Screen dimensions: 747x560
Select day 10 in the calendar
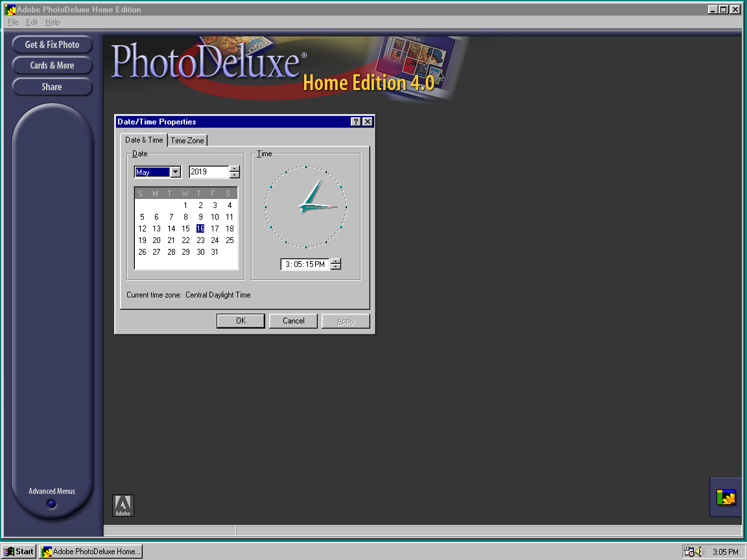coord(215,216)
